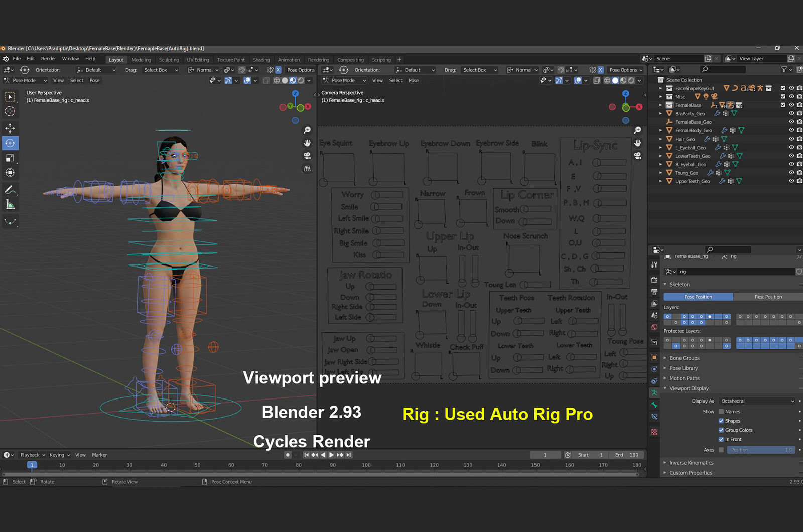
Task: Select the Annotate tool in left toolbar
Action: tap(10, 190)
